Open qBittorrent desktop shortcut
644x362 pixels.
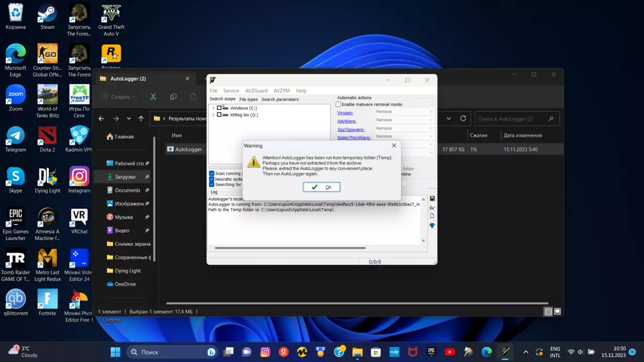(16, 303)
